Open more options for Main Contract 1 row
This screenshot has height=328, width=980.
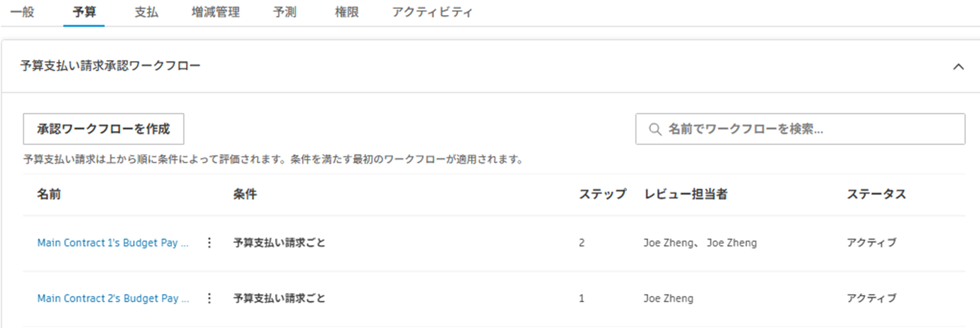(209, 243)
